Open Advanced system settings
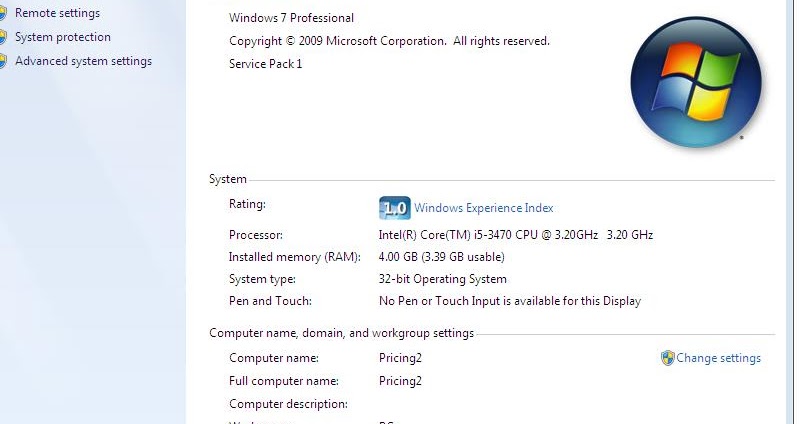Image resolution: width=808 pixels, height=424 pixels. (83, 61)
